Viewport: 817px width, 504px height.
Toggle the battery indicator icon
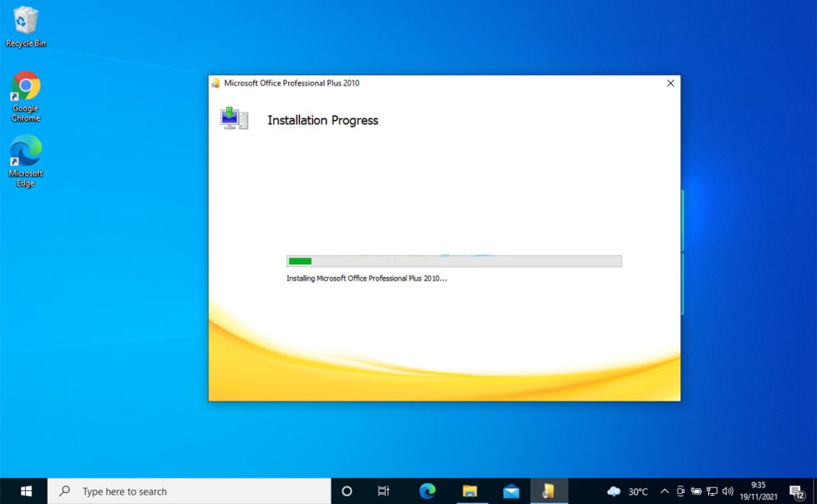(696, 491)
